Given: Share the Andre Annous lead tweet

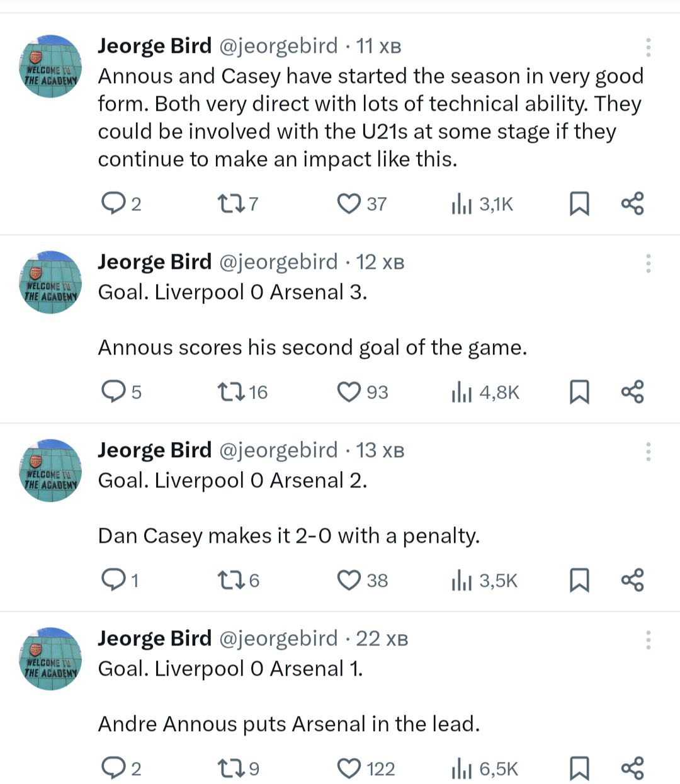Looking at the screenshot, I should pos(632,768).
